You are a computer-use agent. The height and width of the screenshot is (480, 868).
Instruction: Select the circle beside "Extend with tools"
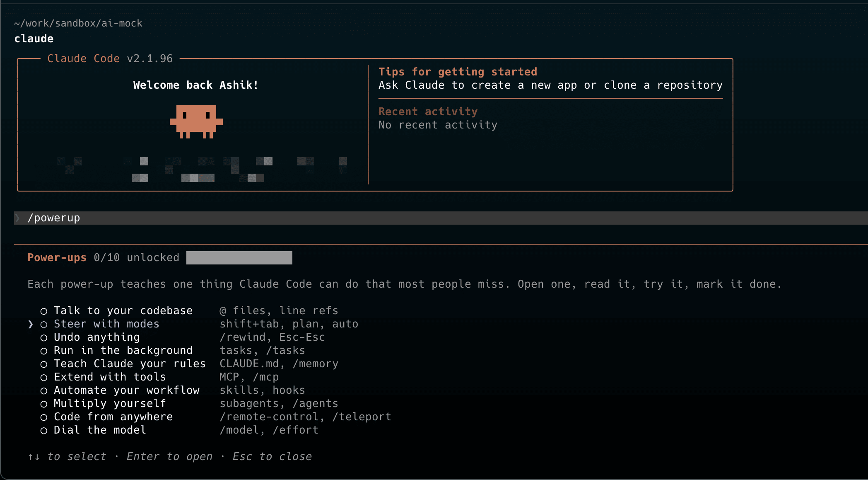click(x=44, y=377)
